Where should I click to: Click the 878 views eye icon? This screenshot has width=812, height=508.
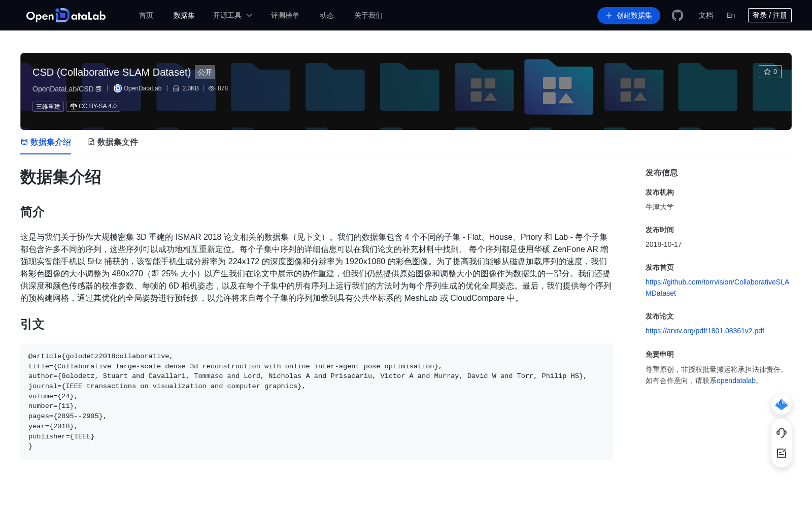[212, 88]
